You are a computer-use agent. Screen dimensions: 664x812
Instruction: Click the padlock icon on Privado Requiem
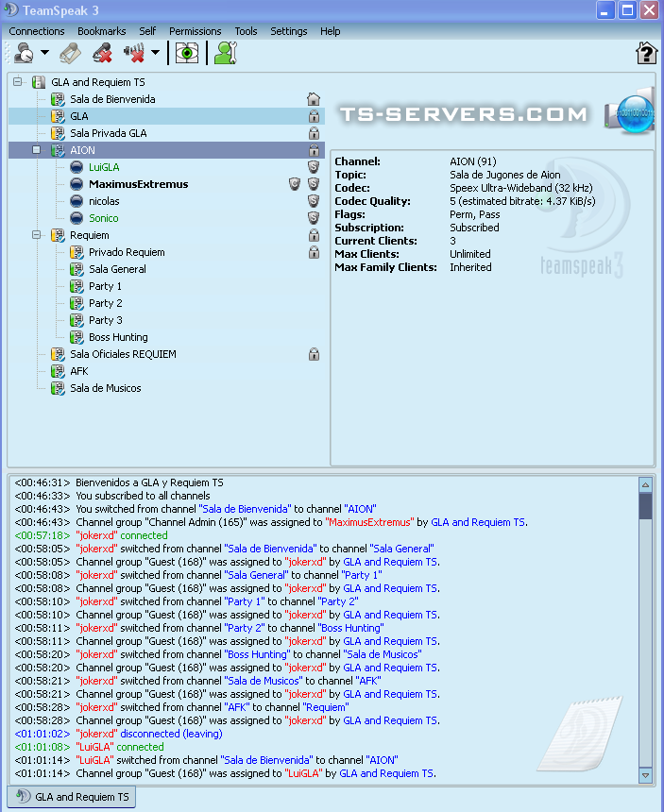click(314, 252)
